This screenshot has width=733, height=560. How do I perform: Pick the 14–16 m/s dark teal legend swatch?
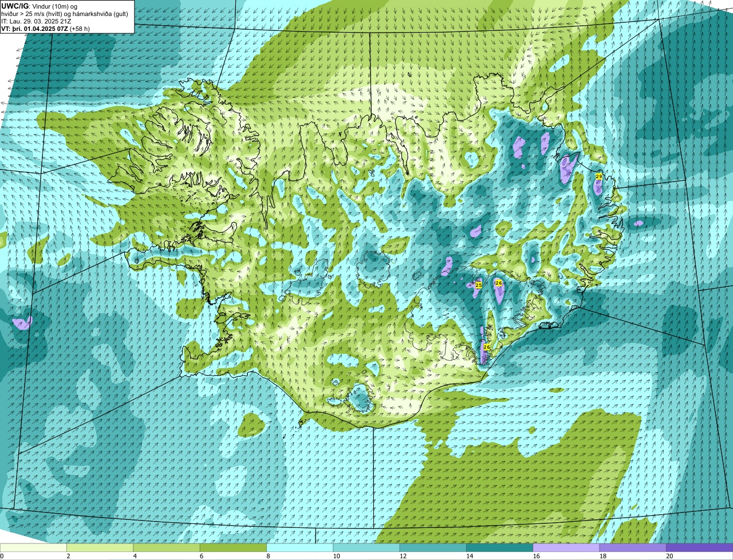(499, 547)
